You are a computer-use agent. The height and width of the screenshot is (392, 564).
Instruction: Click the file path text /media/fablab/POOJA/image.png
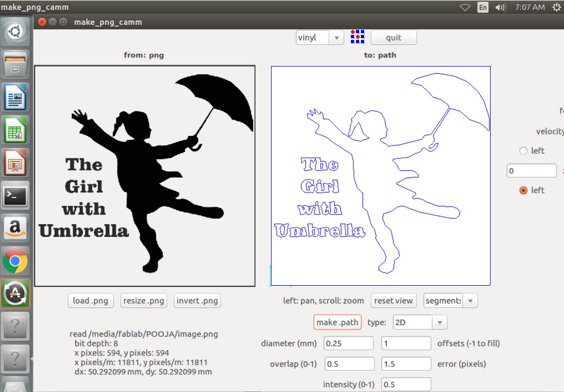[x=153, y=334]
